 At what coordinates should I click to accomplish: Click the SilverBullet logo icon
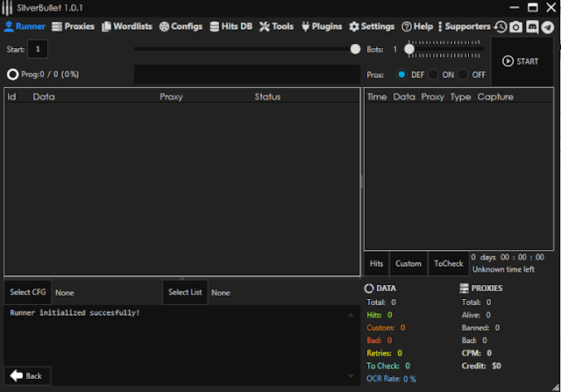pos(7,8)
